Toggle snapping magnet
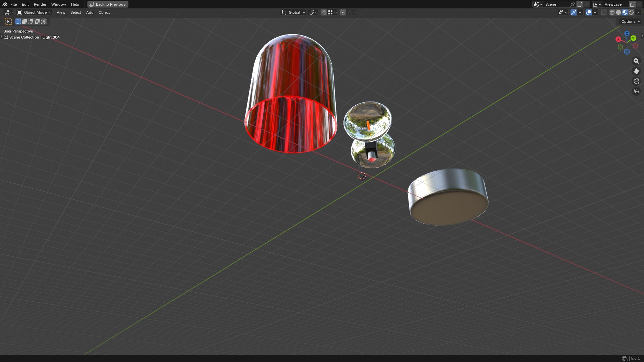 [324, 12]
